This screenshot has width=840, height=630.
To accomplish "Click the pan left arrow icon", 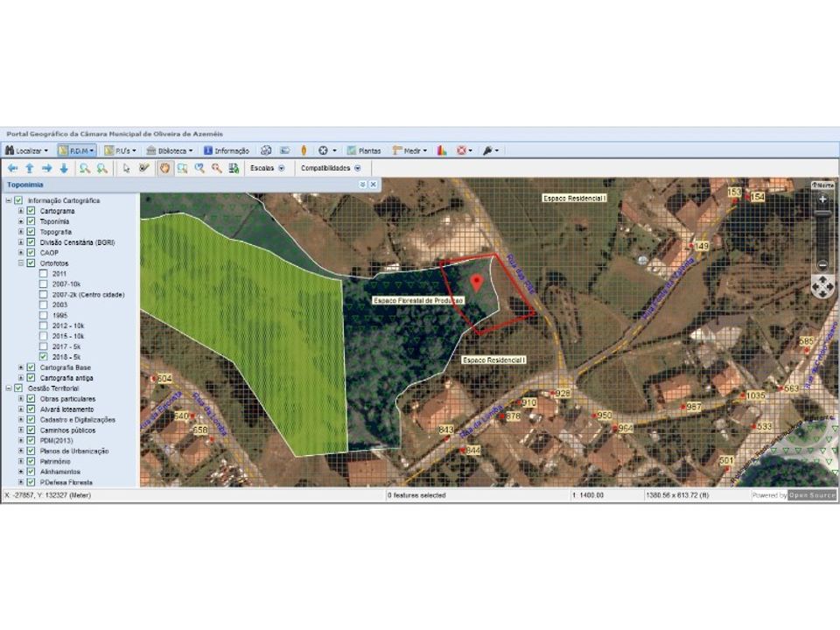I will point(13,168).
